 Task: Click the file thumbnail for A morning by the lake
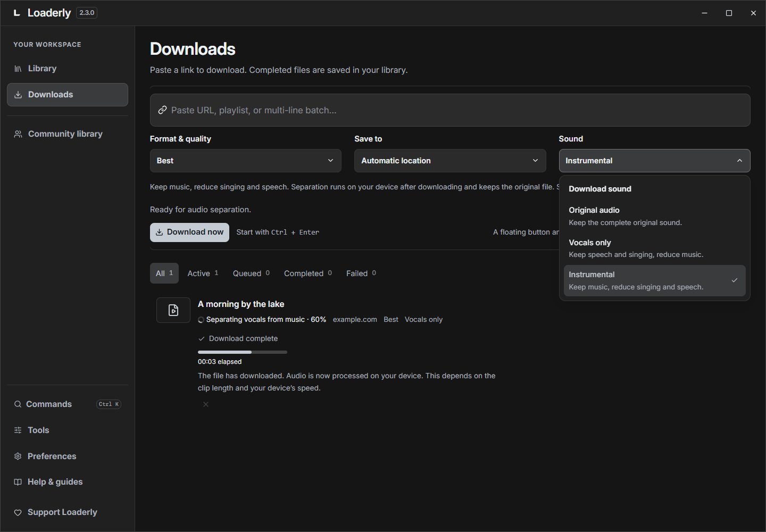click(x=173, y=310)
